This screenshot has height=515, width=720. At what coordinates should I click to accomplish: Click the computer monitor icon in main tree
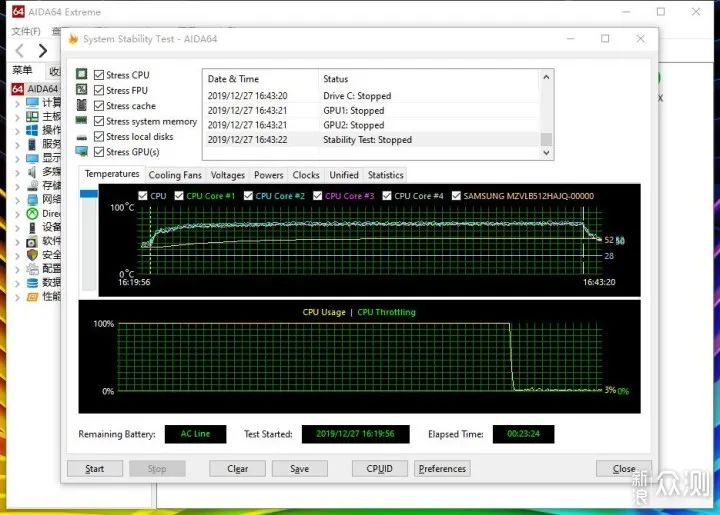point(32,102)
